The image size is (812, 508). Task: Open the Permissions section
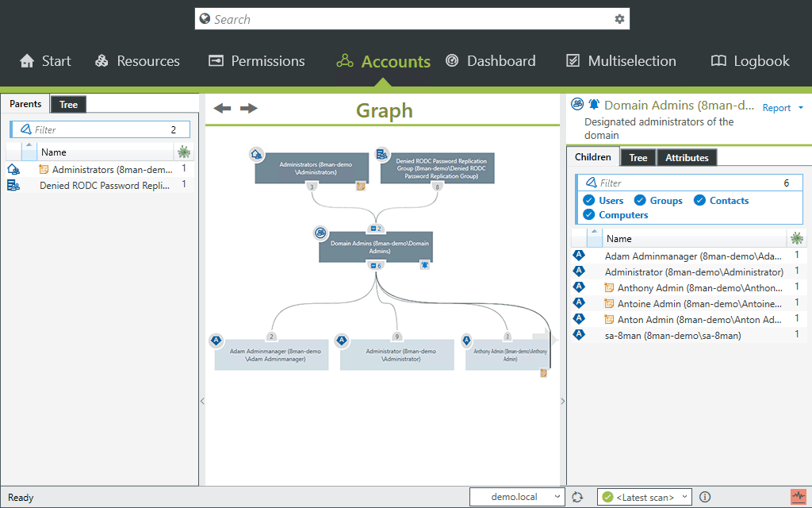(256, 61)
